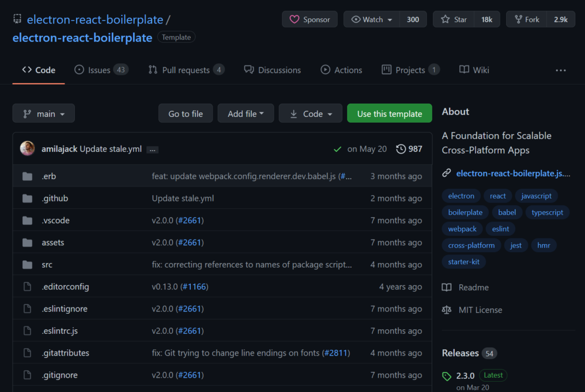
Task: Click the amilajack avatar thumbnail
Action: 27,148
